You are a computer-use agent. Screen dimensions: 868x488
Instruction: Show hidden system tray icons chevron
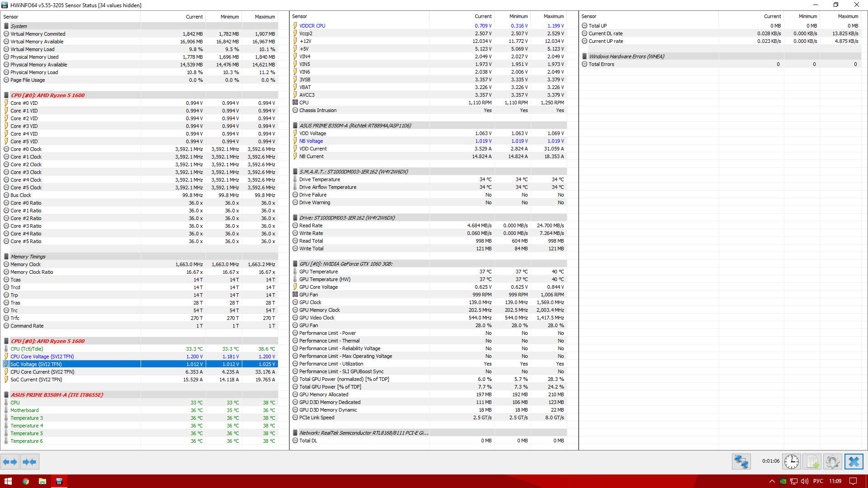pyautogui.click(x=772, y=481)
